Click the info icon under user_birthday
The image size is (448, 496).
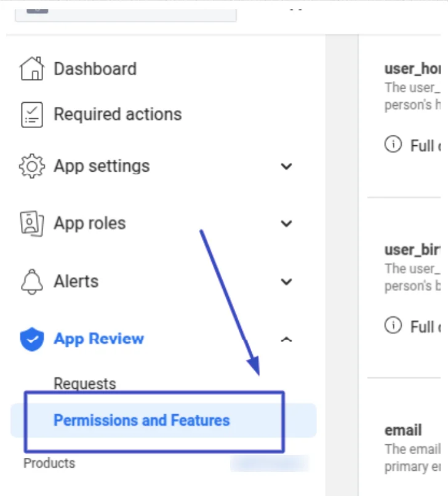[x=393, y=327]
